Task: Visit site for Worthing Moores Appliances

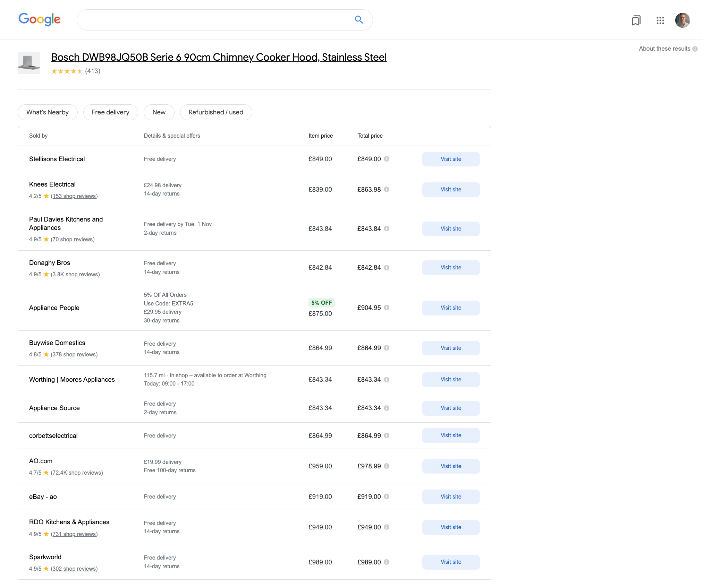Action: point(451,380)
